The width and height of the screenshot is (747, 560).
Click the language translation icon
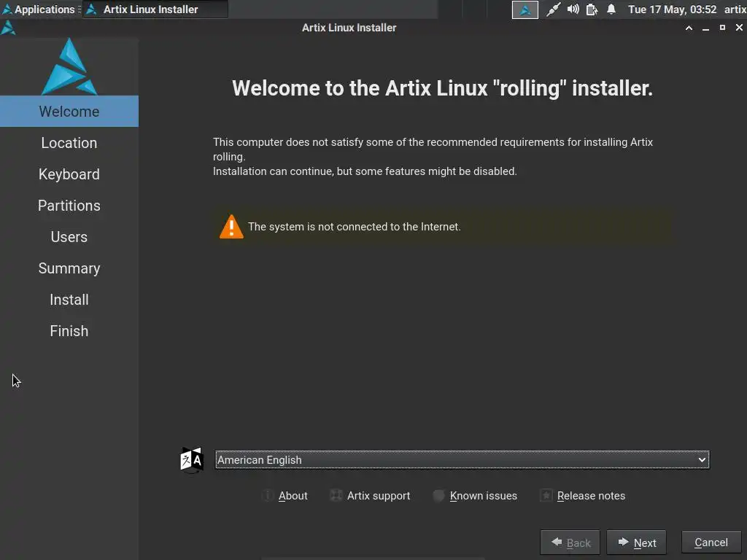(192, 460)
